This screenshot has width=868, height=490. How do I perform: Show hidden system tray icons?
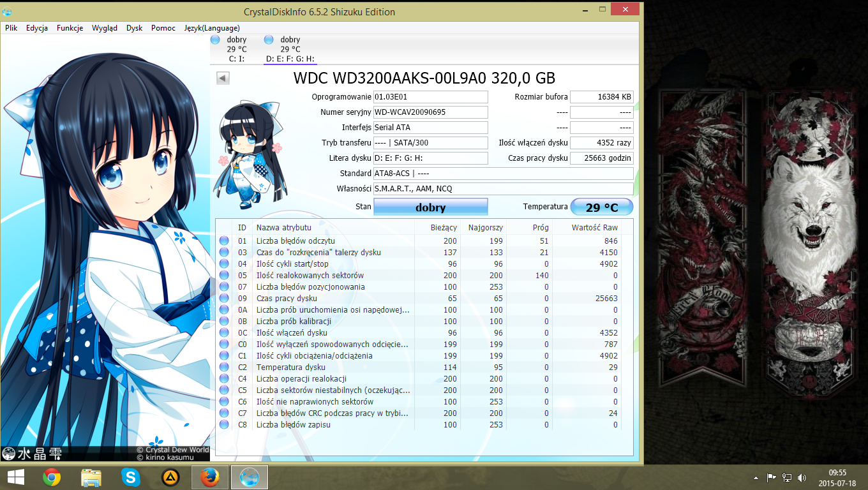(x=757, y=478)
